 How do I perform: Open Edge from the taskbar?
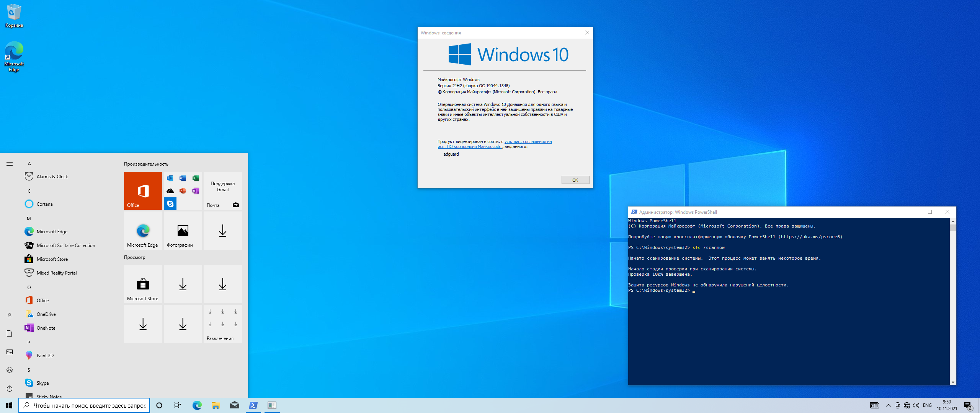click(197, 405)
